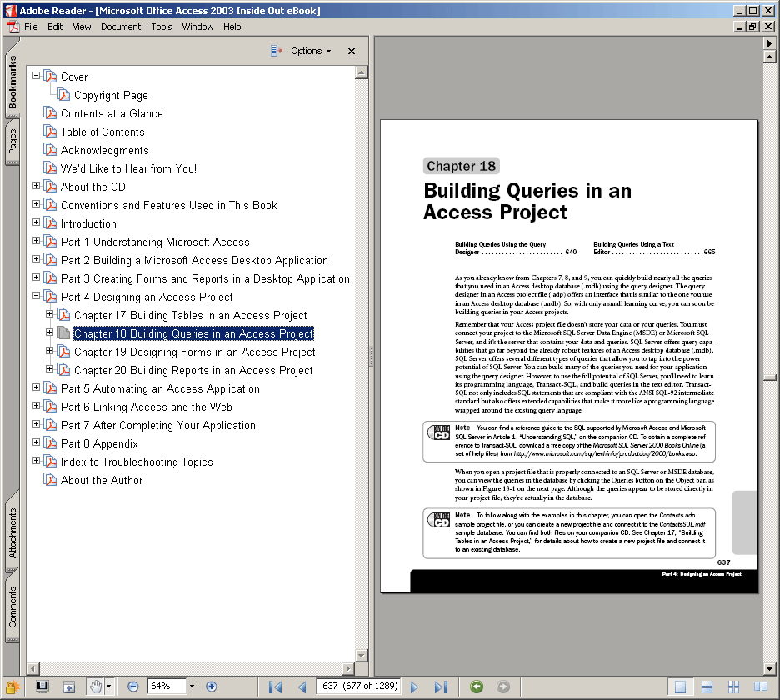The height and width of the screenshot is (700, 780).
Task: Go to About the Author bookmark
Action: pos(102,480)
